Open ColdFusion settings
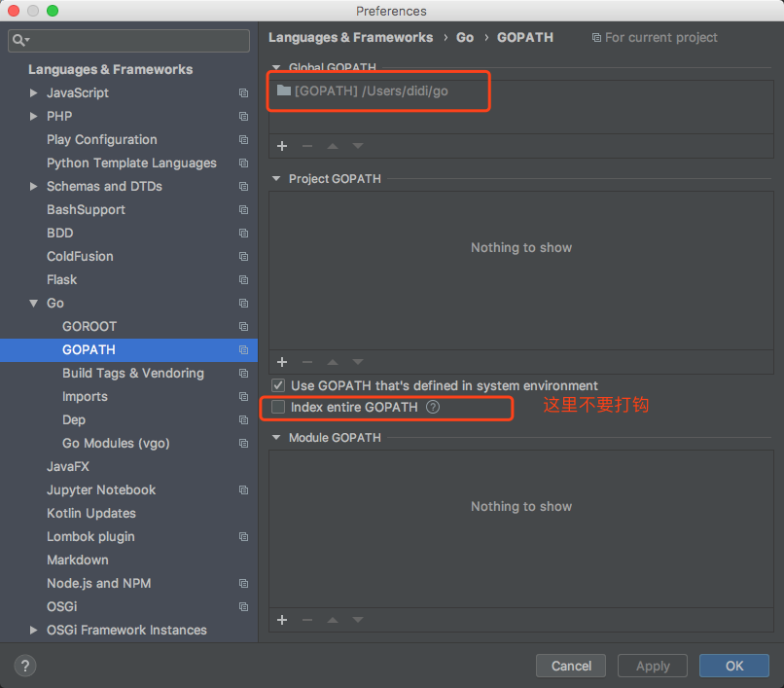Screen dimensions: 784x688 pos(80,256)
